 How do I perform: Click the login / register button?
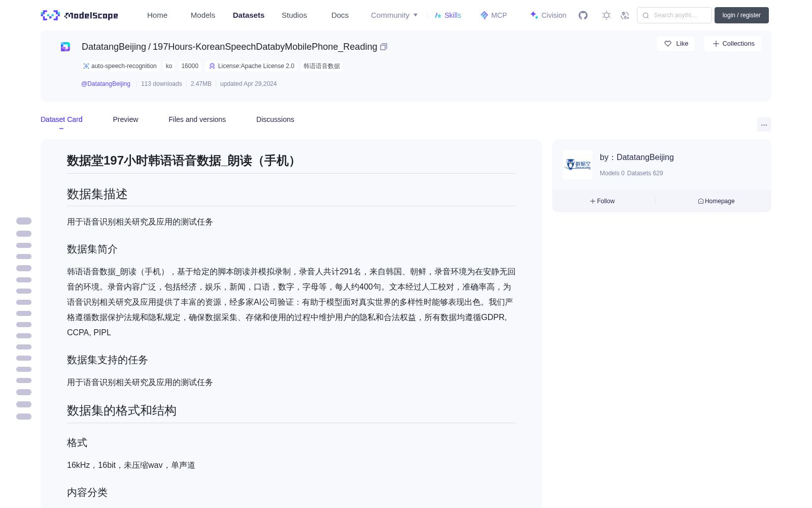pos(741,15)
